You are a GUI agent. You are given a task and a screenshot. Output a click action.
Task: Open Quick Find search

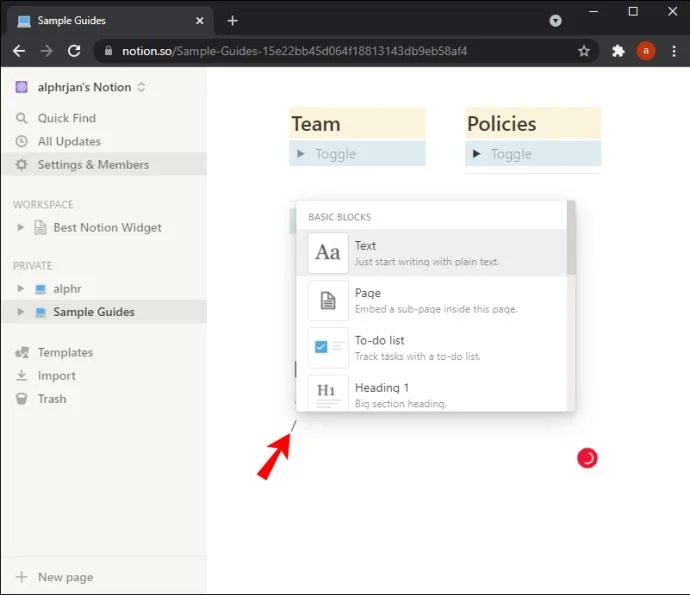(x=103, y=118)
